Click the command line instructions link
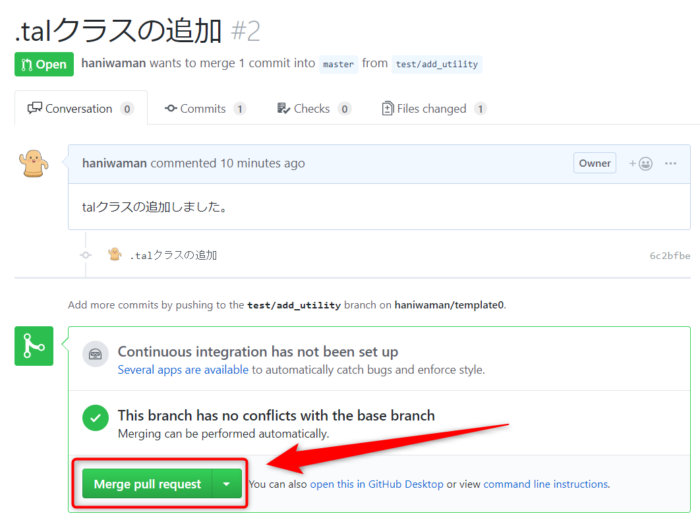 click(546, 484)
